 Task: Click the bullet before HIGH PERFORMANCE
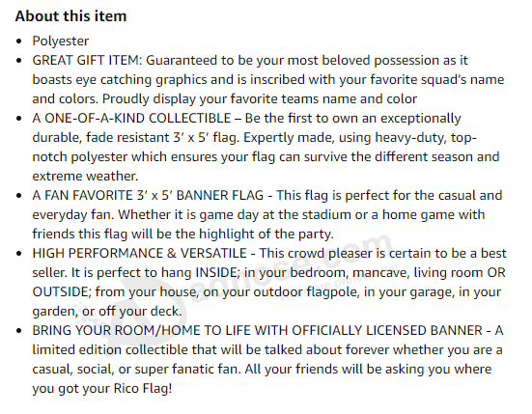coord(19,254)
